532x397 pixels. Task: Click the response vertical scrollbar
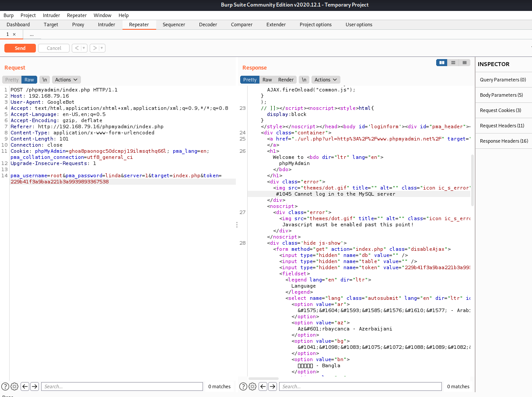click(472, 179)
